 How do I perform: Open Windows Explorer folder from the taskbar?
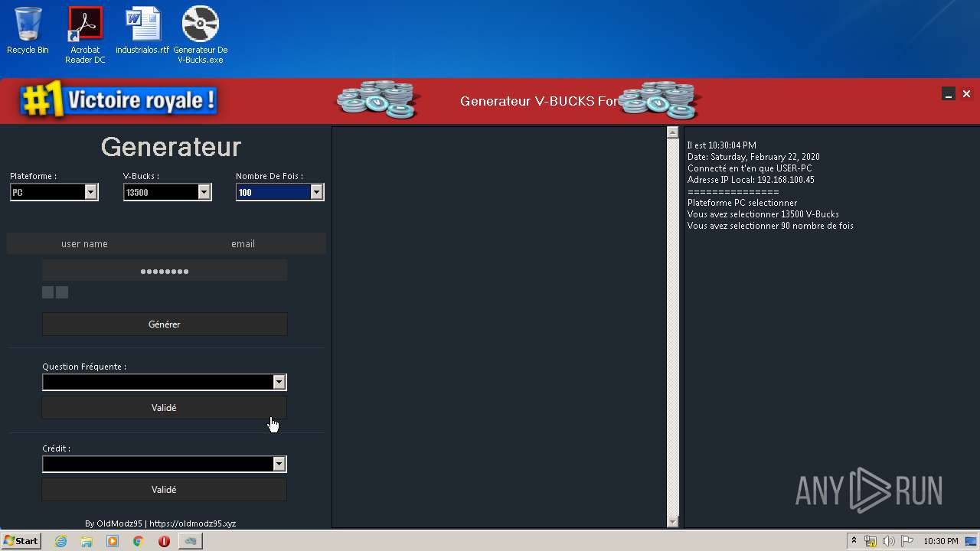point(87,541)
